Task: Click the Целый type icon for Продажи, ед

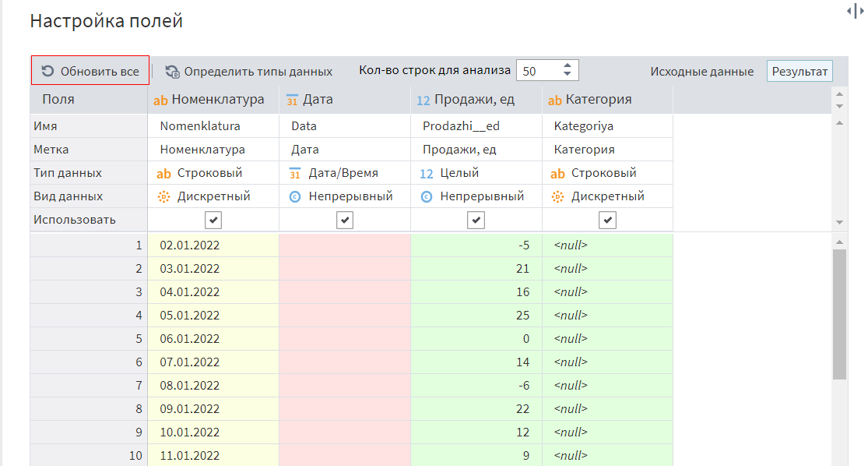Action: click(x=425, y=173)
